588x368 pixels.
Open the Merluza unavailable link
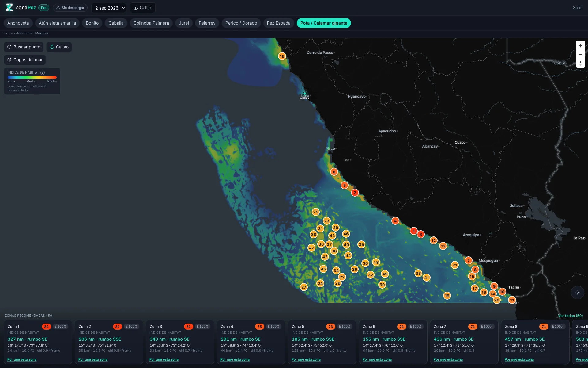[42, 33]
